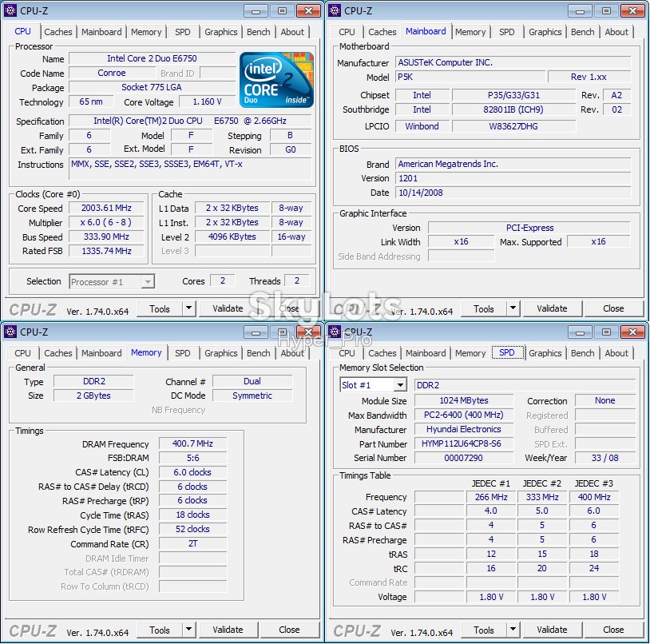This screenshot has width=650, height=644.
Task: Click CPU-Z app icon in top-left window
Action: 10,10
